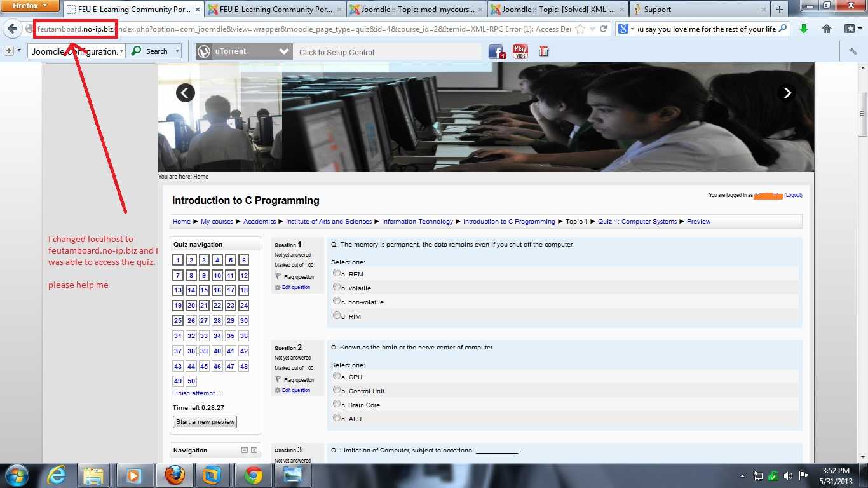Click the 'Start a new preview' button
Image resolution: width=868 pixels, height=488 pixels.
(205, 422)
